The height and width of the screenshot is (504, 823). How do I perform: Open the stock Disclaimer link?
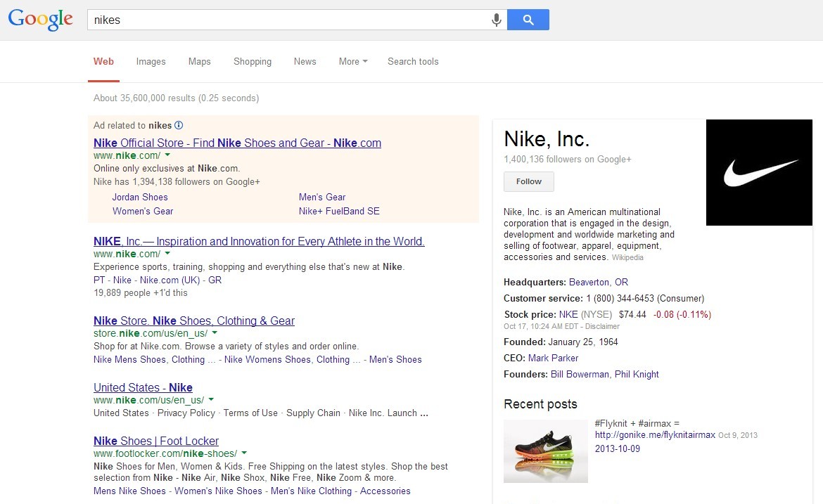click(x=603, y=326)
